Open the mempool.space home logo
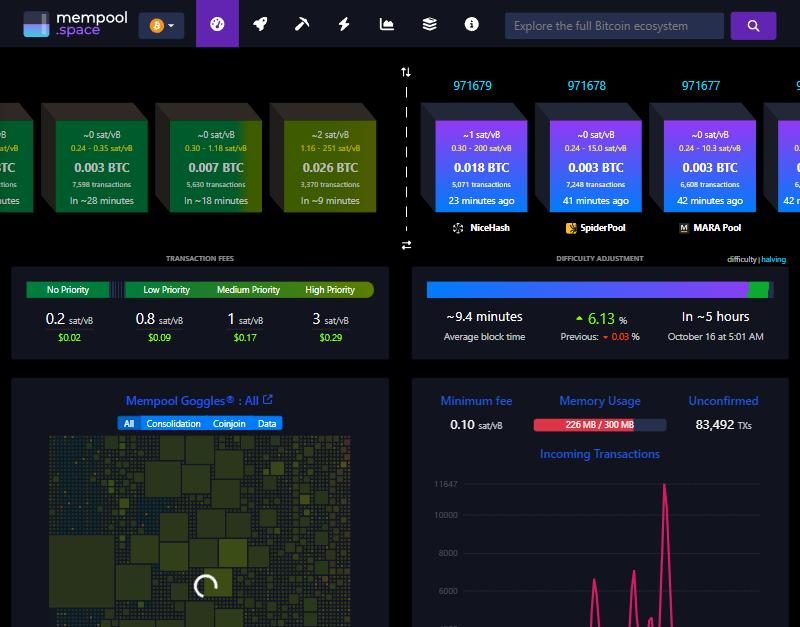Image resolution: width=800 pixels, height=627 pixels. click(76, 24)
